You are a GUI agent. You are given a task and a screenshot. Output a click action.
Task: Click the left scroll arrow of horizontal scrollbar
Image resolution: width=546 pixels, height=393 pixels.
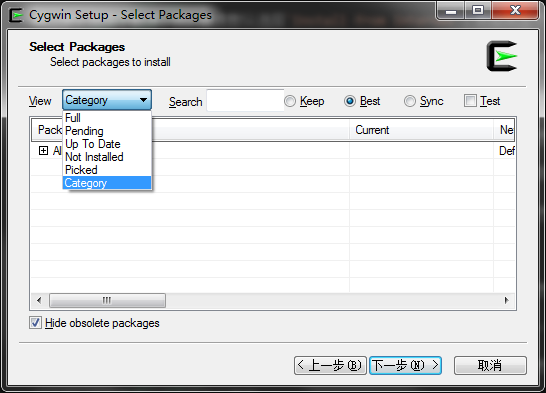pos(39,300)
